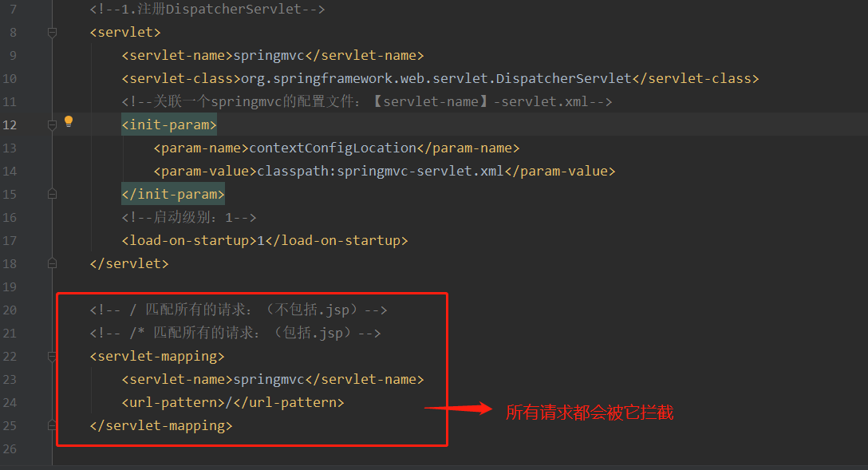Click line number 12 in the gutter

tap(10, 125)
